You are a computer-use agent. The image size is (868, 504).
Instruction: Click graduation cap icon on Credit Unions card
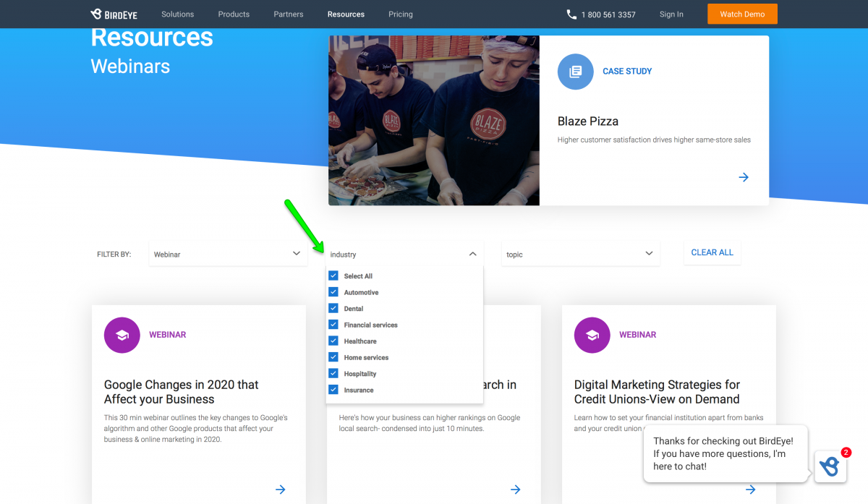point(592,335)
